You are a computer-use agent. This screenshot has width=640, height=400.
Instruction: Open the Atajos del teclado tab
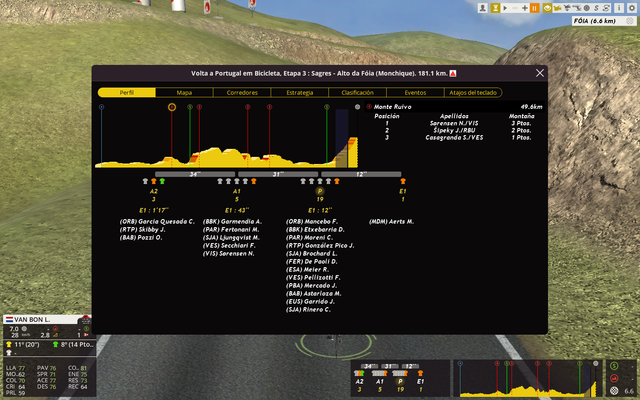point(473,93)
